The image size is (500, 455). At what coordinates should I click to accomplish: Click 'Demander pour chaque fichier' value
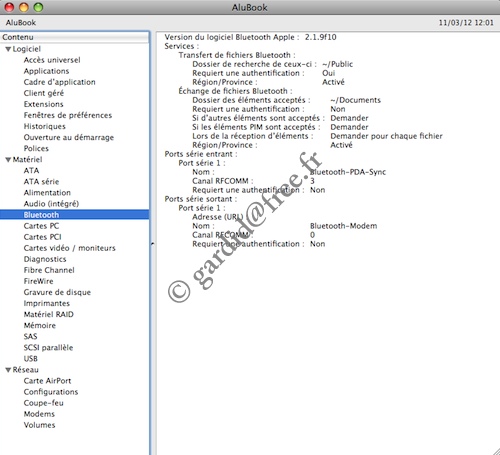(x=386, y=136)
